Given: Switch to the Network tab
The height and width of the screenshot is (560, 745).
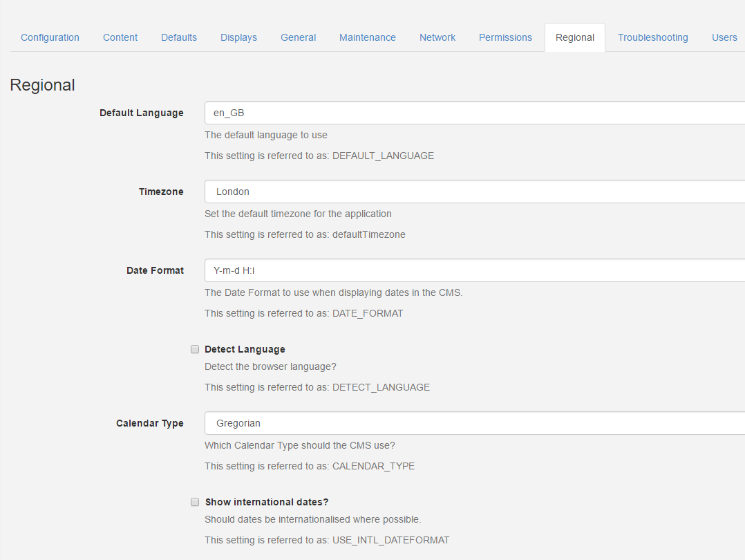Looking at the screenshot, I should tap(437, 37).
